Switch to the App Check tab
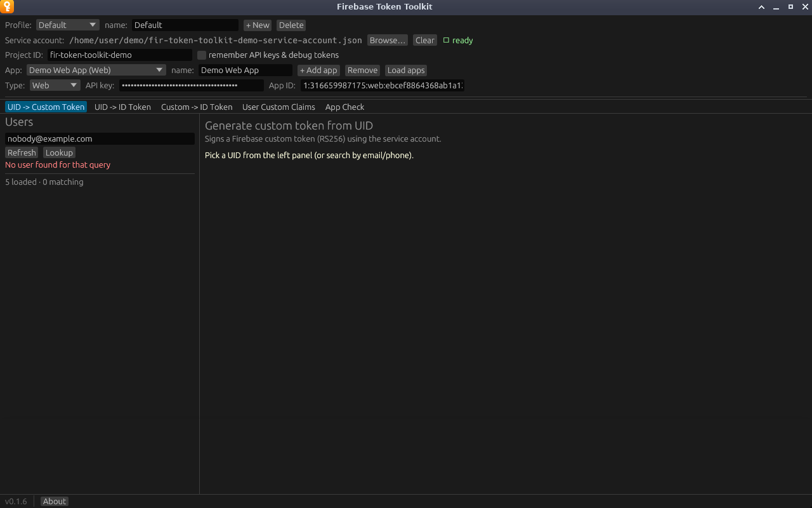This screenshot has height=508, width=812. coord(344,107)
